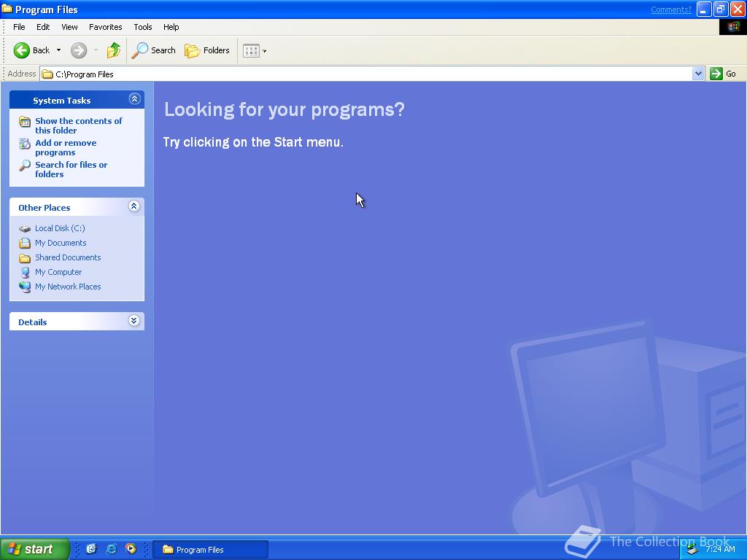Click the Windows start button
The image size is (747, 560).
(x=34, y=549)
